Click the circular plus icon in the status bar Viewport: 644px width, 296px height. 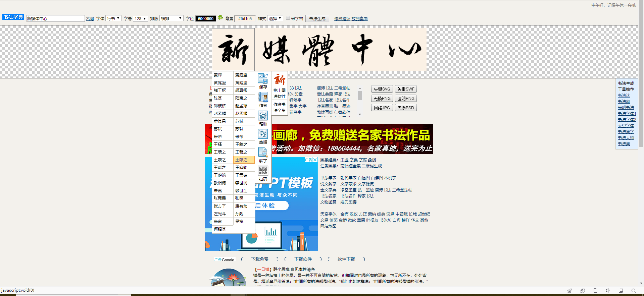coord(583,291)
